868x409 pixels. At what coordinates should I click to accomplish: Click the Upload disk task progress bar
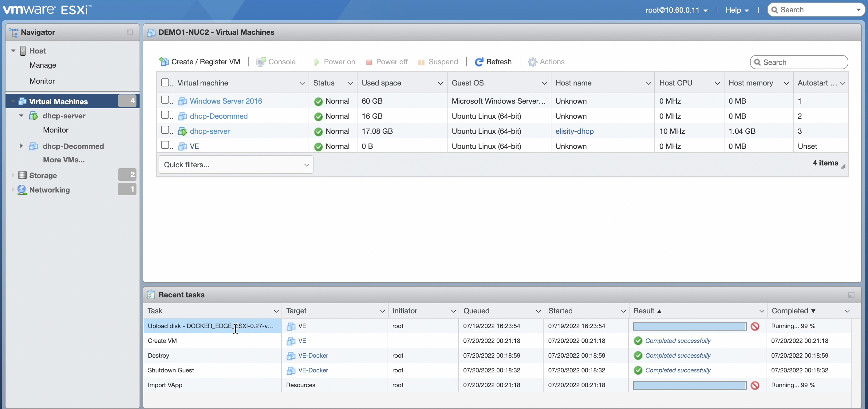point(689,326)
